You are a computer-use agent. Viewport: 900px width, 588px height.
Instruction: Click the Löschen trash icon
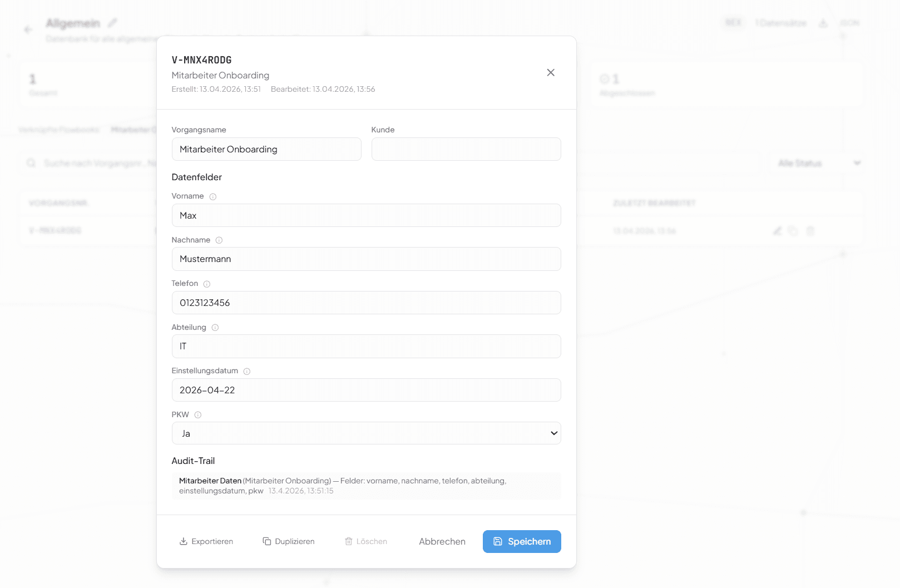[349, 541]
